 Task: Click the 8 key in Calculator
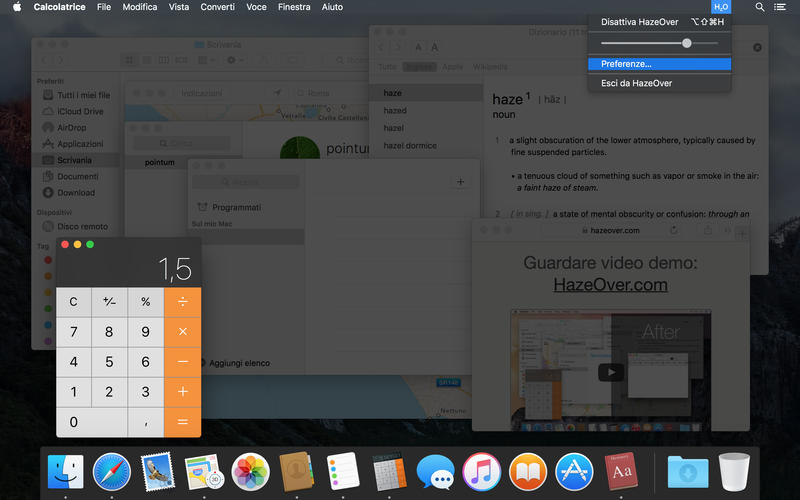point(109,332)
